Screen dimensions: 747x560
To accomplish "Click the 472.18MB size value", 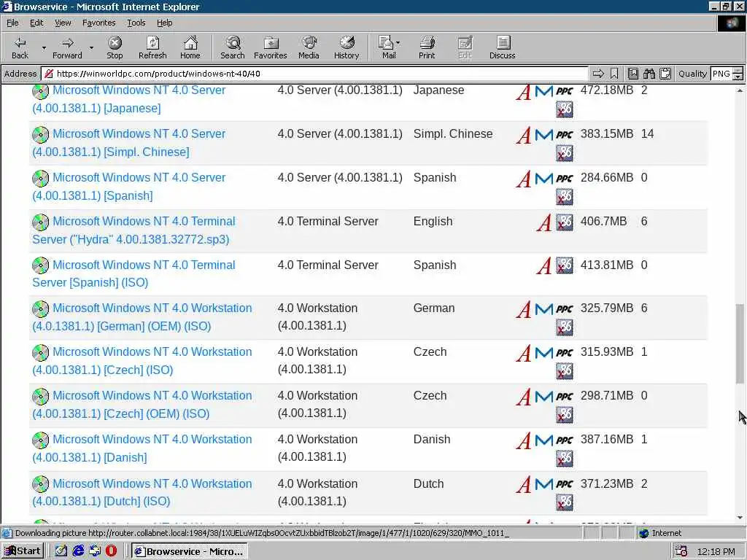I will [606, 90].
